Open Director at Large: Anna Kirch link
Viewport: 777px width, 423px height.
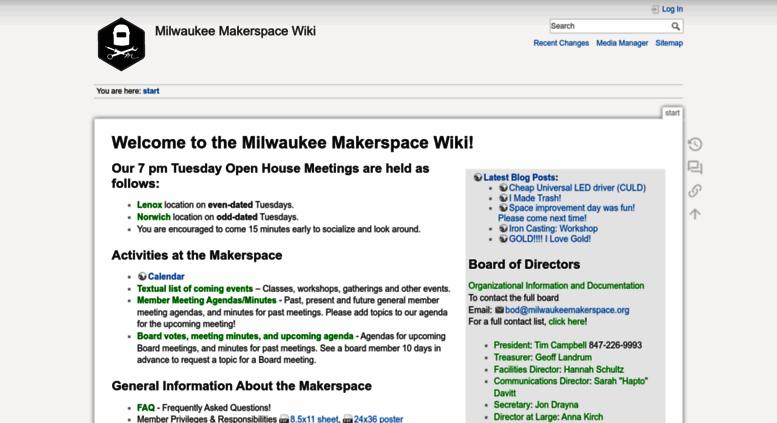coord(548,417)
